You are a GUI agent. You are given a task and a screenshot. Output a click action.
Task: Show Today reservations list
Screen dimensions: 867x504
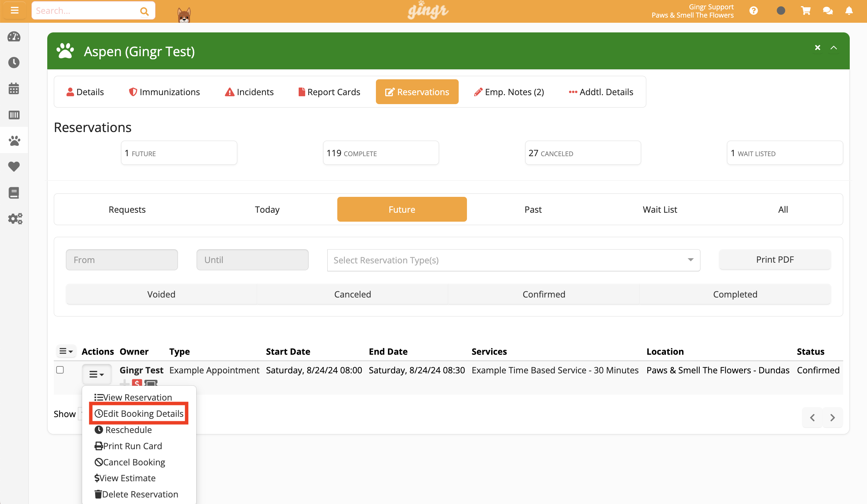pyautogui.click(x=267, y=209)
